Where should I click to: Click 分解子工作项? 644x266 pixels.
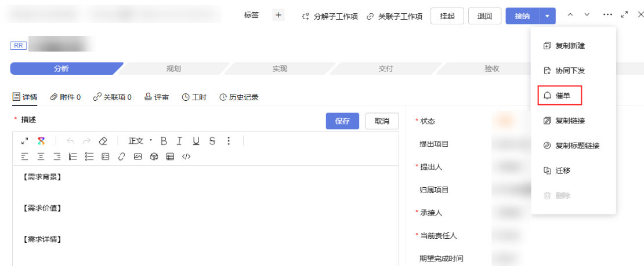pyautogui.click(x=330, y=16)
